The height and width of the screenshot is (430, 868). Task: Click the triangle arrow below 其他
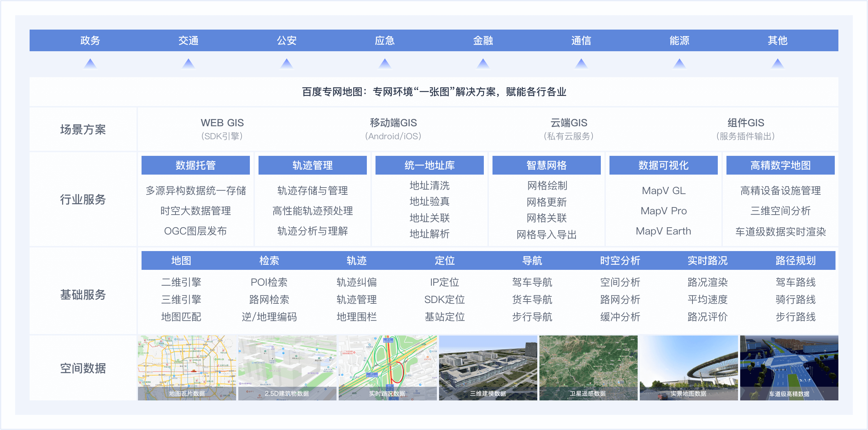778,63
